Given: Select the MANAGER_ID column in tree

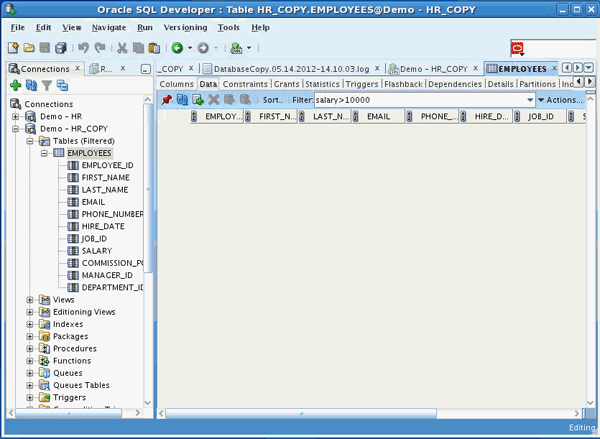Looking at the screenshot, I should (x=107, y=276).
